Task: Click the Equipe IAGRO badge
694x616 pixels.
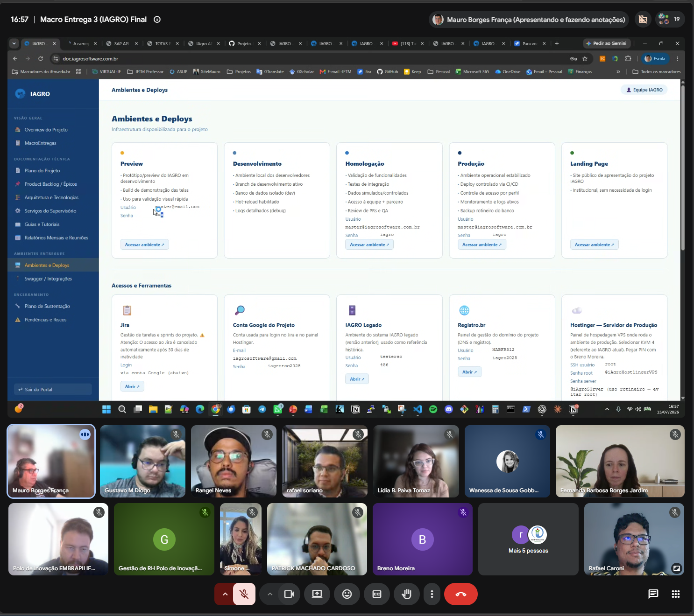Action: pos(644,90)
